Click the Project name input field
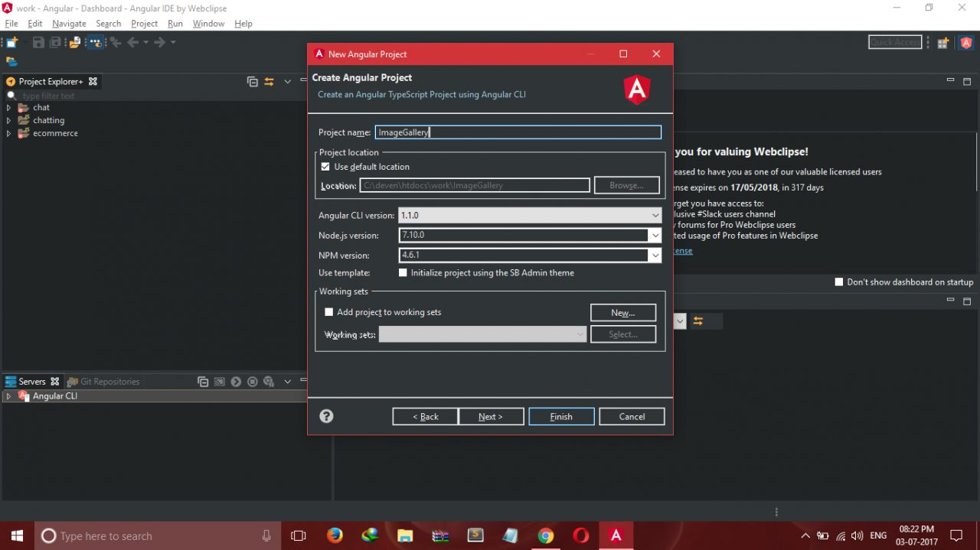980x550 pixels. pos(518,132)
